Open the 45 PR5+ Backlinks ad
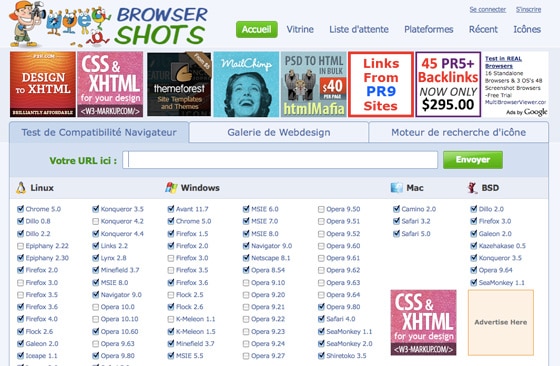Viewport: 560px width, 366px height. pyautogui.click(x=448, y=84)
